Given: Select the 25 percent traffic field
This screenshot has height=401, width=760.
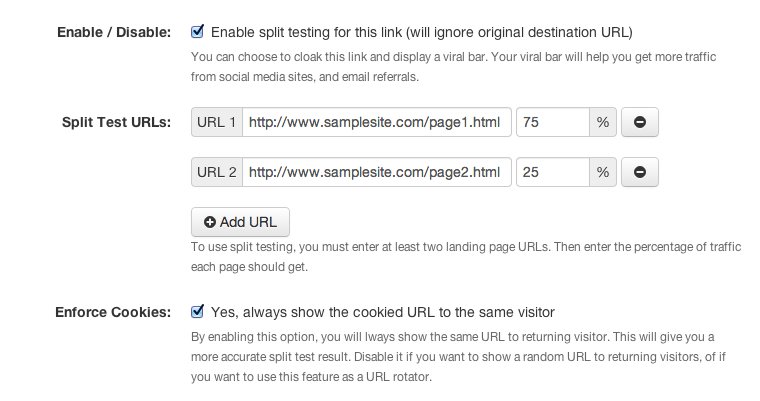Looking at the screenshot, I should pyautogui.click(x=553, y=173).
